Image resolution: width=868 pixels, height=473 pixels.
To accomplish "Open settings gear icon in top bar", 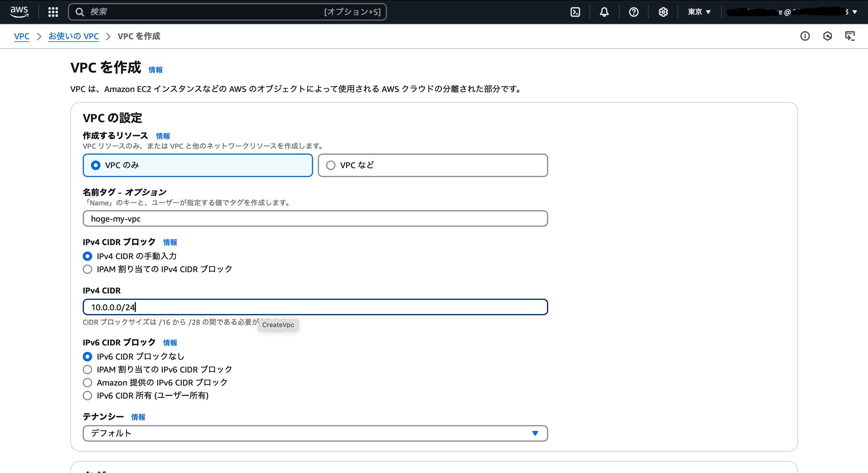I will 663,12.
